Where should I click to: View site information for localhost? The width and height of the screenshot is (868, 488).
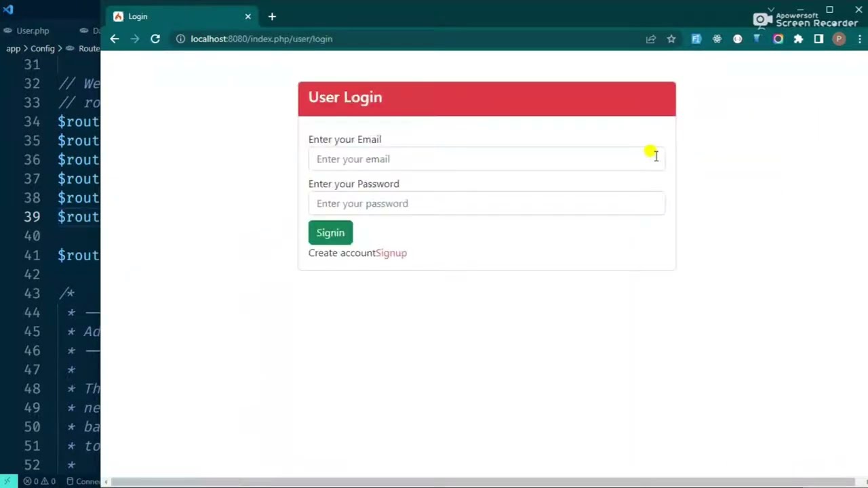pyautogui.click(x=180, y=39)
